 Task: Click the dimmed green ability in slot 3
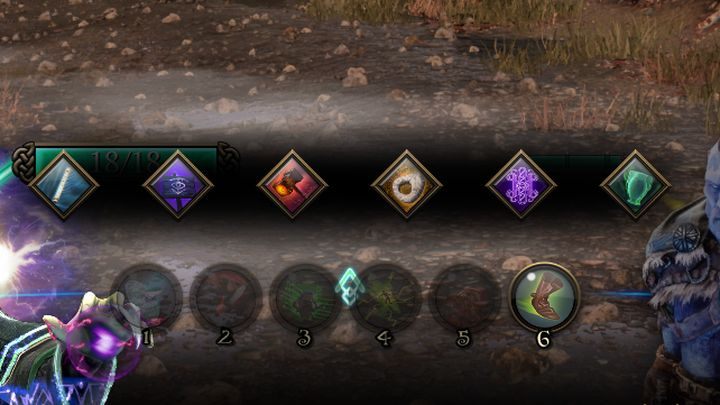point(305,298)
